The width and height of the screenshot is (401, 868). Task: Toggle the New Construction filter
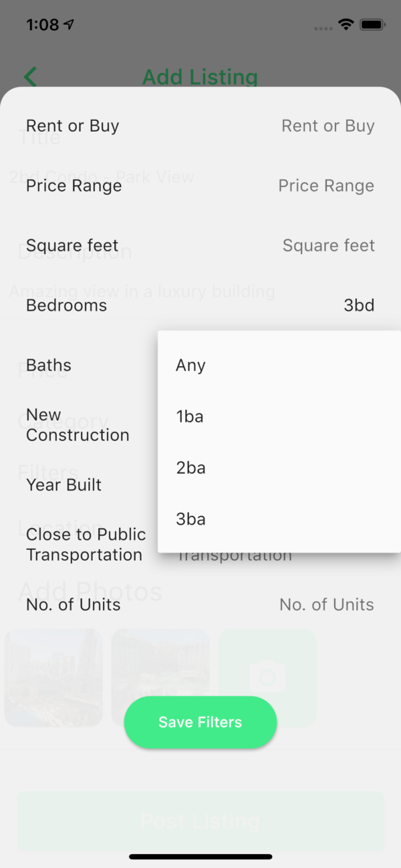[x=78, y=425]
